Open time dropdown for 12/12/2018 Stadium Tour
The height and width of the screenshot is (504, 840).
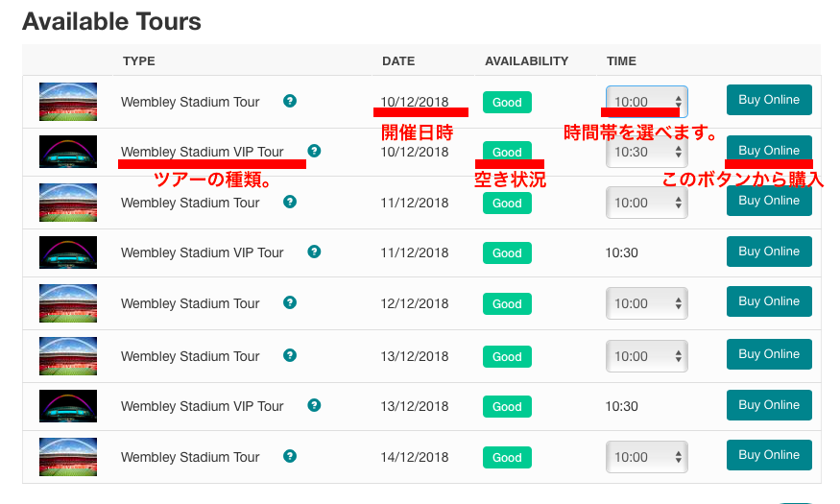pyautogui.click(x=646, y=303)
